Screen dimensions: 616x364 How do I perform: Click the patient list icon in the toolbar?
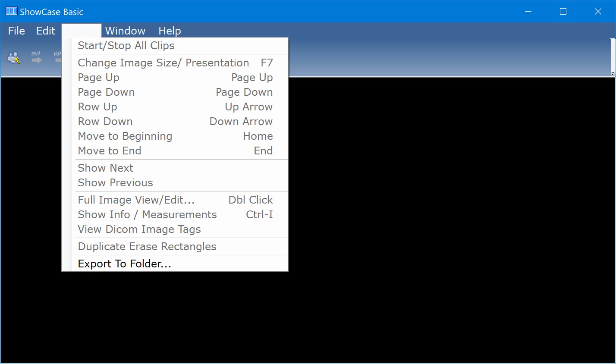click(14, 58)
